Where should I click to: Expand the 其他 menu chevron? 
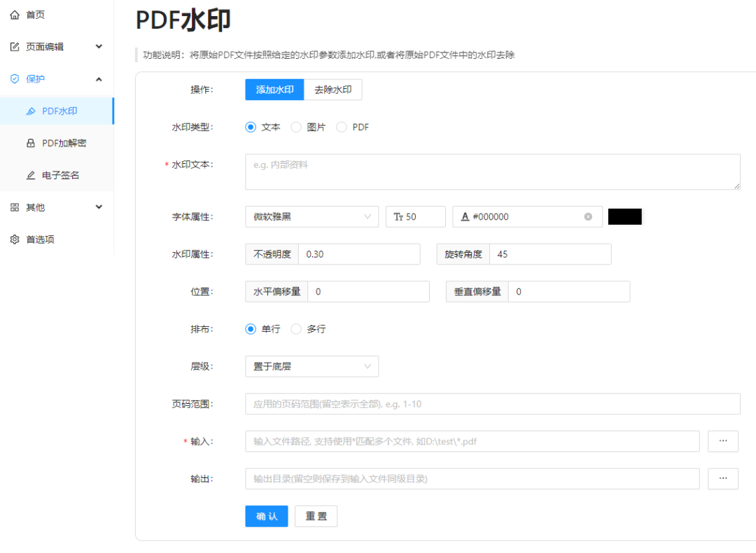[x=99, y=207]
